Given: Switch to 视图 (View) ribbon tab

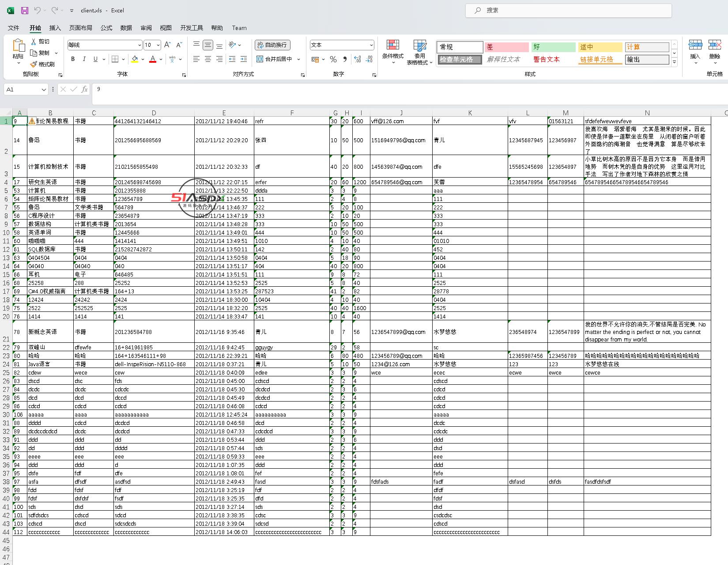Looking at the screenshot, I should [166, 28].
